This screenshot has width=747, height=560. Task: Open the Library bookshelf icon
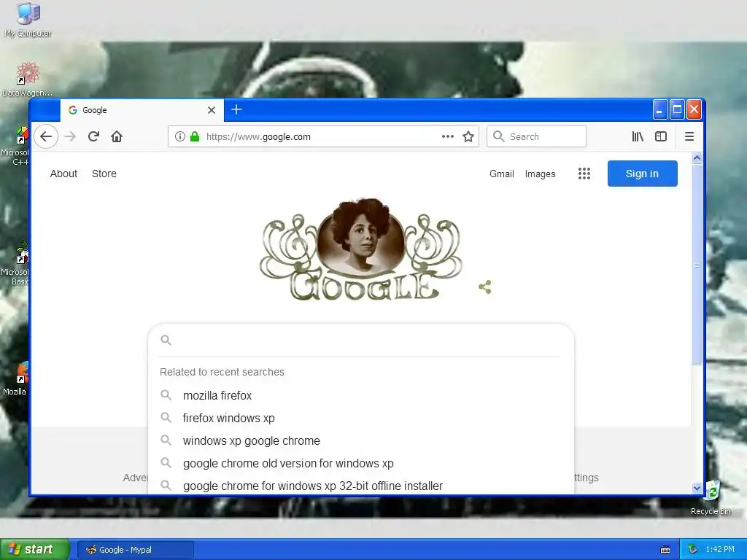coord(638,136)
